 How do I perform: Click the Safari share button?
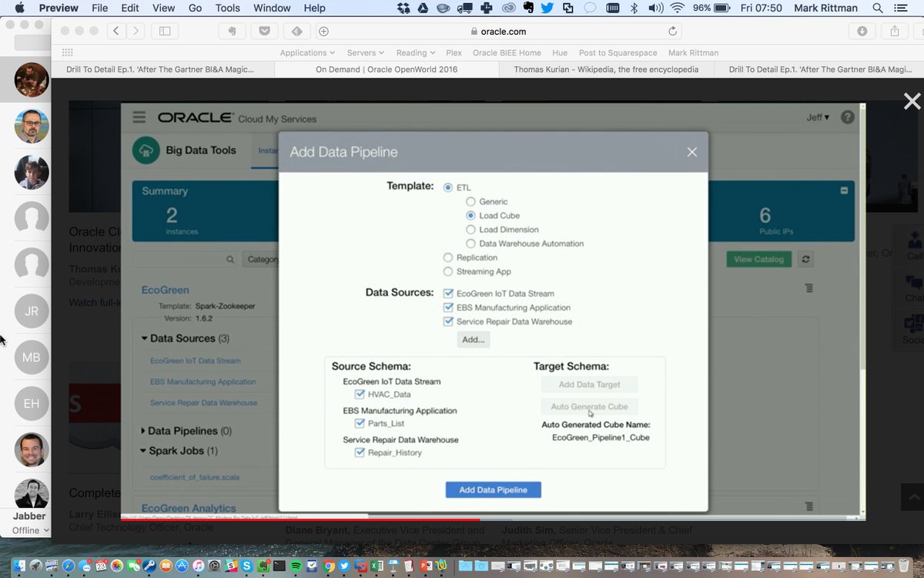click(894, 31)
